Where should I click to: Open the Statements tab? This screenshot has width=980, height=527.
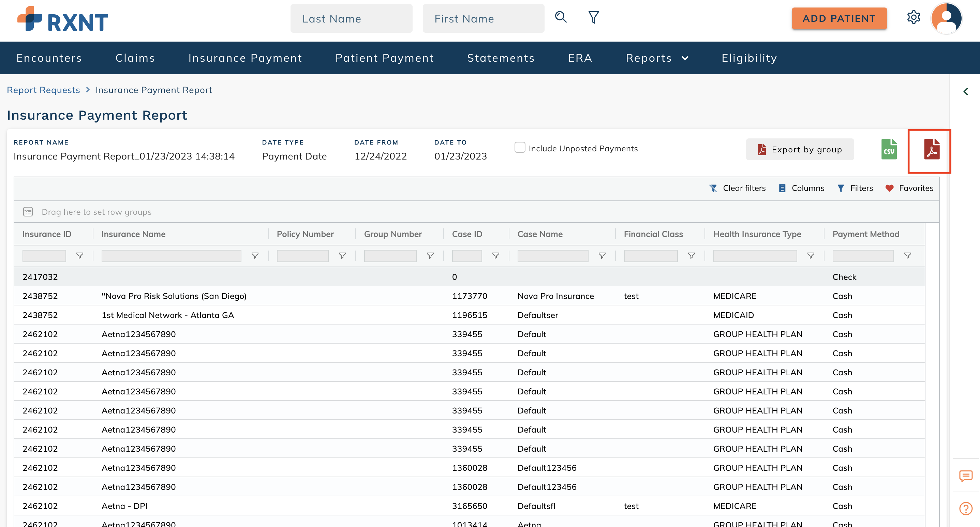point(501,58)
